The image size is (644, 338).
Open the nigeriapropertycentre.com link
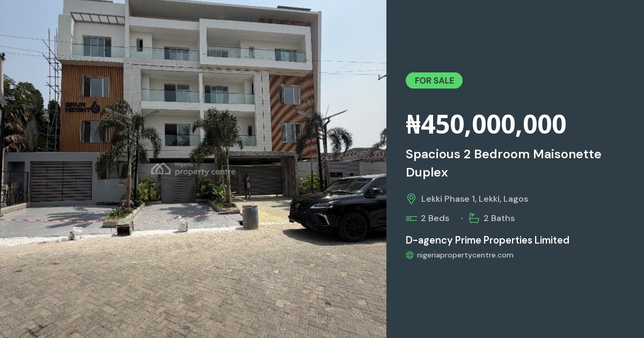tap(465, 255)
